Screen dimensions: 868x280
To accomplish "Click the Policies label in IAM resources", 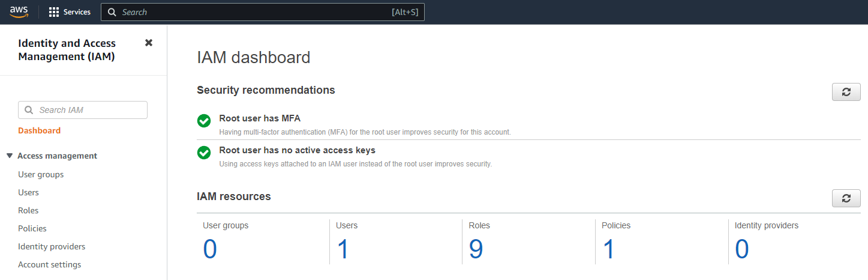I will click(x=617, y=225).
